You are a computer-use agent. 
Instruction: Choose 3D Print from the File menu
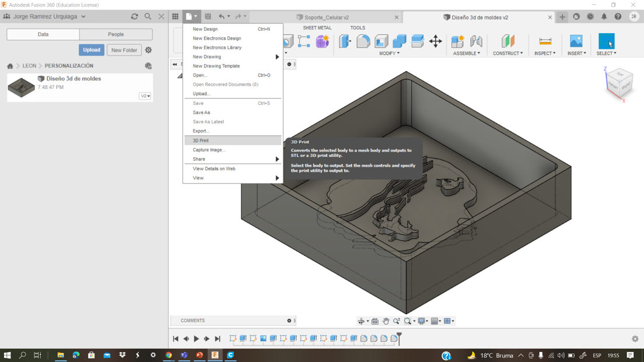pos(201,140)
